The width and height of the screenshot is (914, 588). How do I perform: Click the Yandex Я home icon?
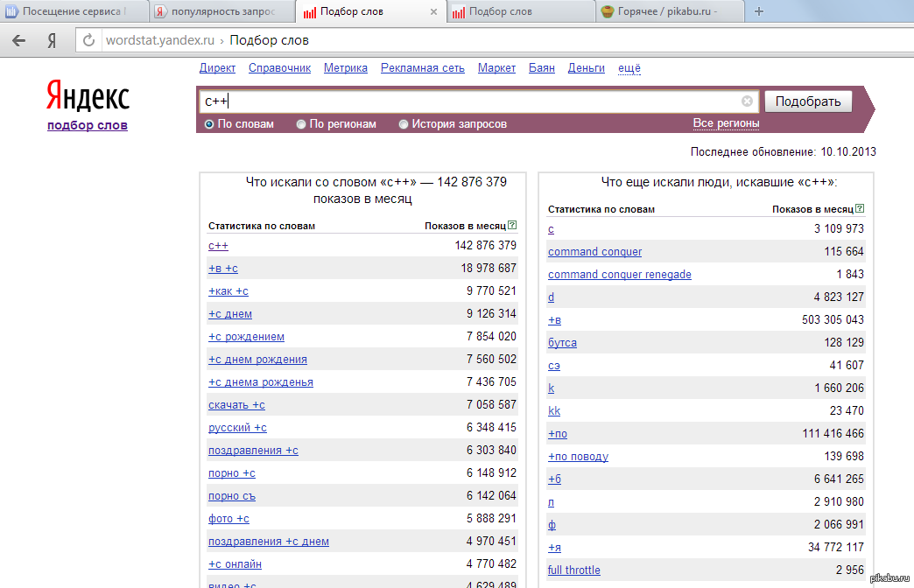52,40
